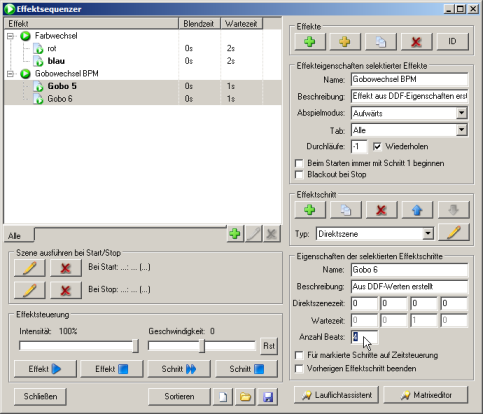Image resolution: width=483 pixels, height=414 pixels.
Task: Open the Typ Direktszene dropdown
Action: 428,234
